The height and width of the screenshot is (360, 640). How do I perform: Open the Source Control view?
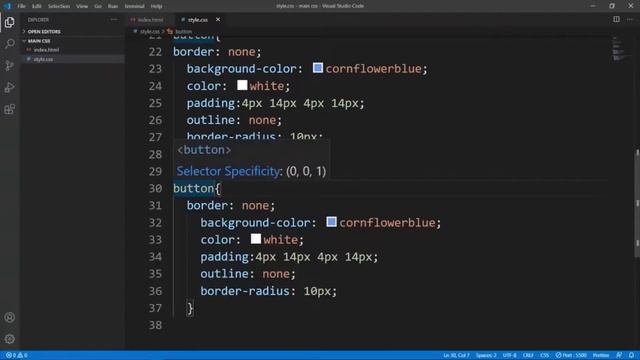(9, 65)
